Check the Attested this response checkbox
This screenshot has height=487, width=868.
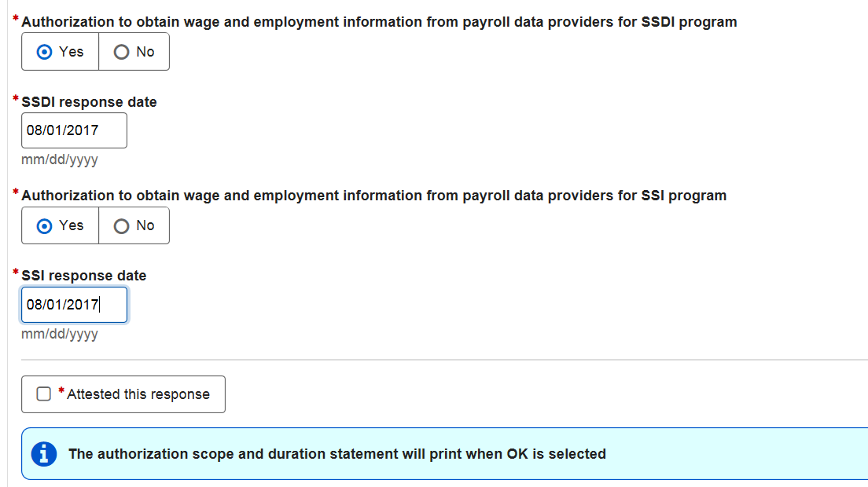pyautogui.click(x=44, y=394)
